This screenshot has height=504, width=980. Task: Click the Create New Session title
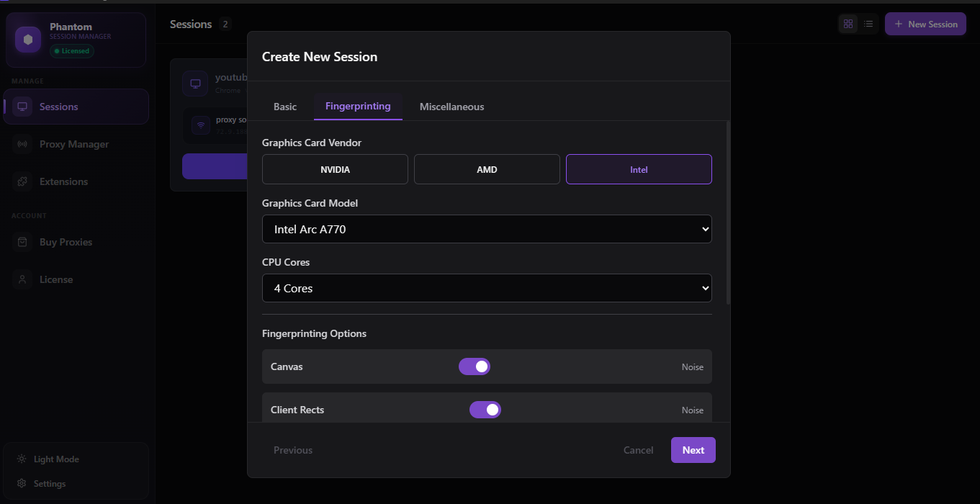pos(320,57)
